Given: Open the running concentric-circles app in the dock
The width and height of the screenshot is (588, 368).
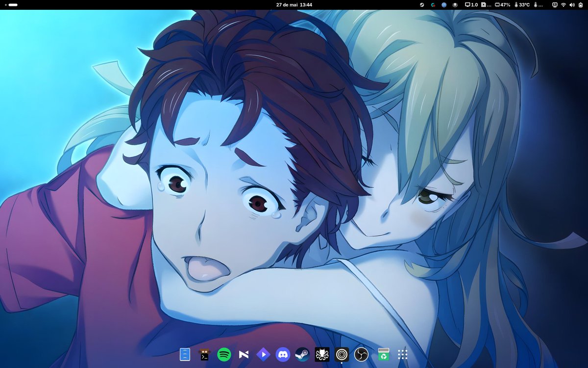Looking at the screenshot, I should coord(342,354).
